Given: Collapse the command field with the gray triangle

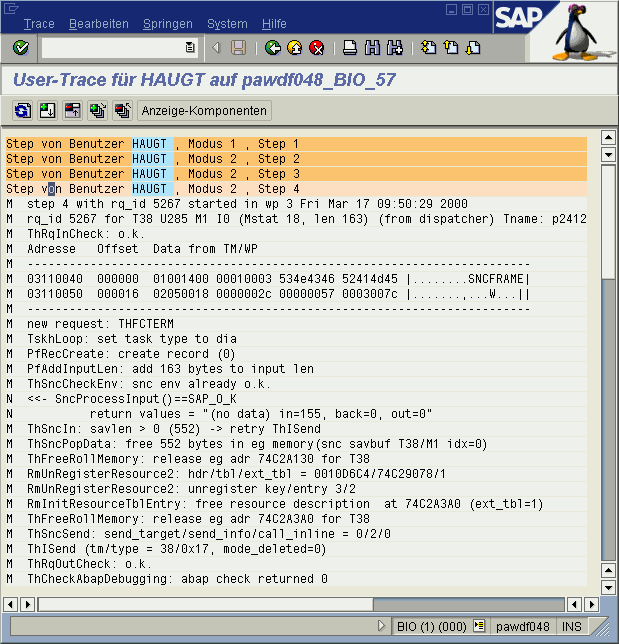Looking at the screenshot, I should pyautogui.click(x=216, y=48).
